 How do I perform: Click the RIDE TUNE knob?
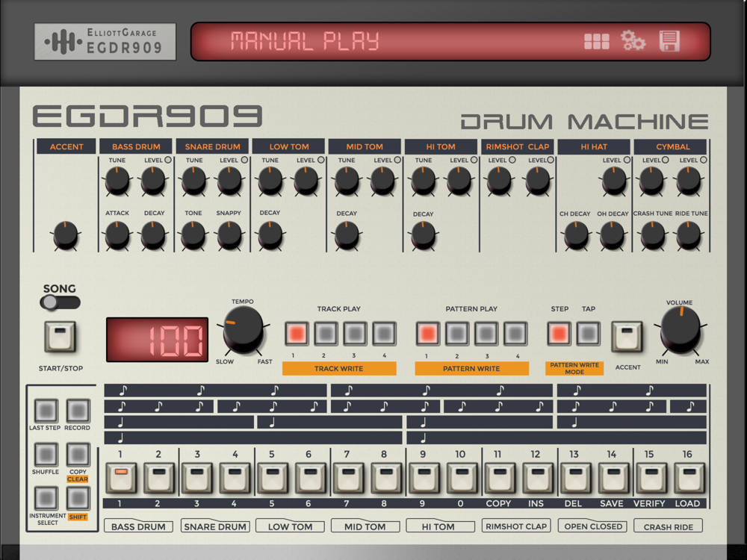click(x=689, y=234)
